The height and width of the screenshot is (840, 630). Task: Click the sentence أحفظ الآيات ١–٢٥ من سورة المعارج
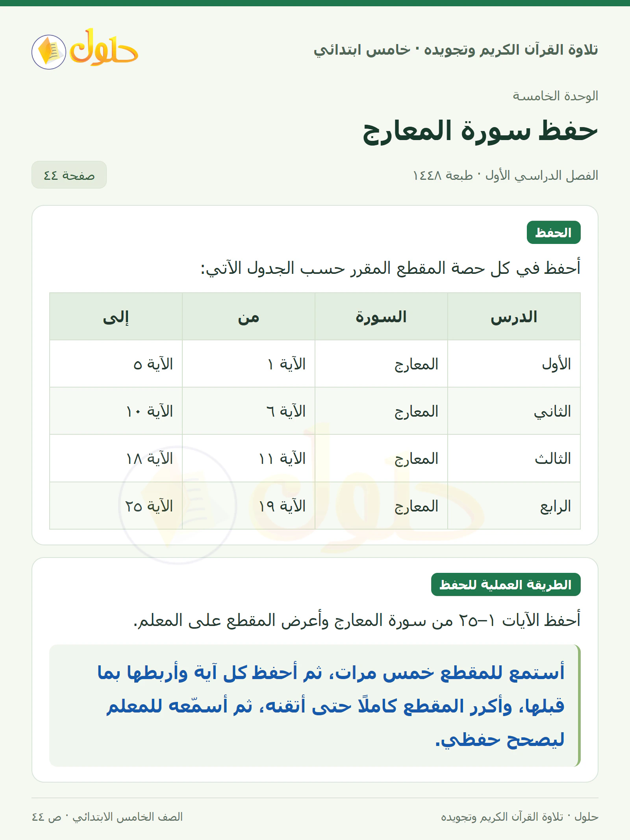pos(357,620)
